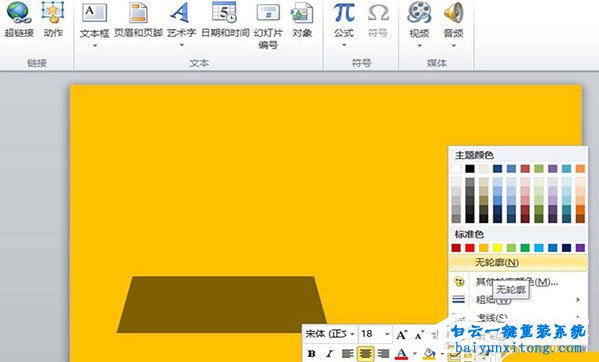
Task: Pick black in the top theme color row
Action: 470,169
